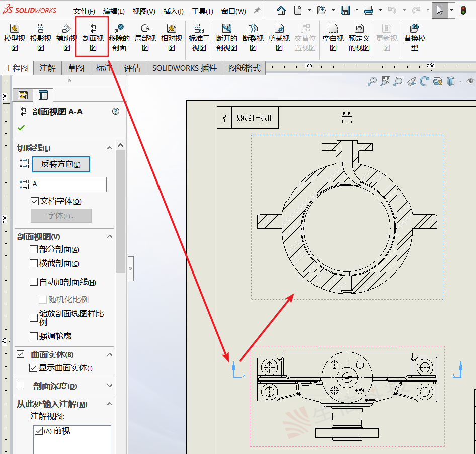Collapse the 从此处输入注解 section
Image resolution: width=476 pixels, height=454 pixels.
(x=110, y=404)
